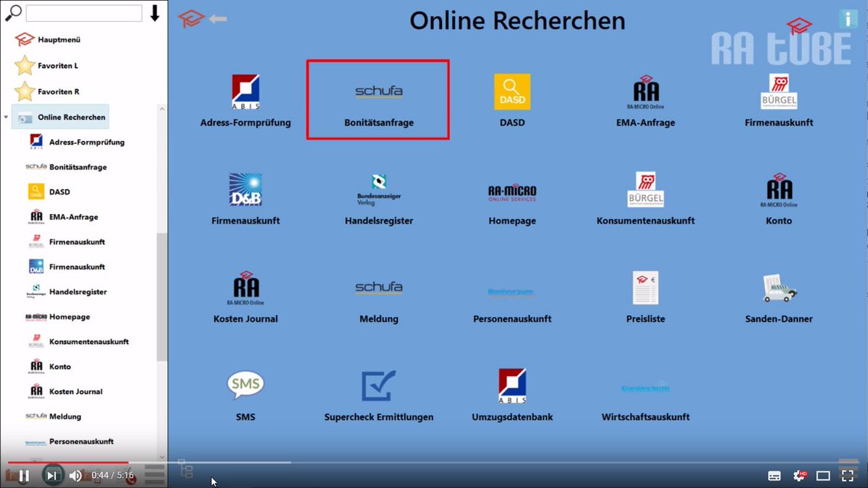The image size is (868, 488).
Task: Select Adress-Formprüfung in the sidebar tree
Action: tap(76, 142)
